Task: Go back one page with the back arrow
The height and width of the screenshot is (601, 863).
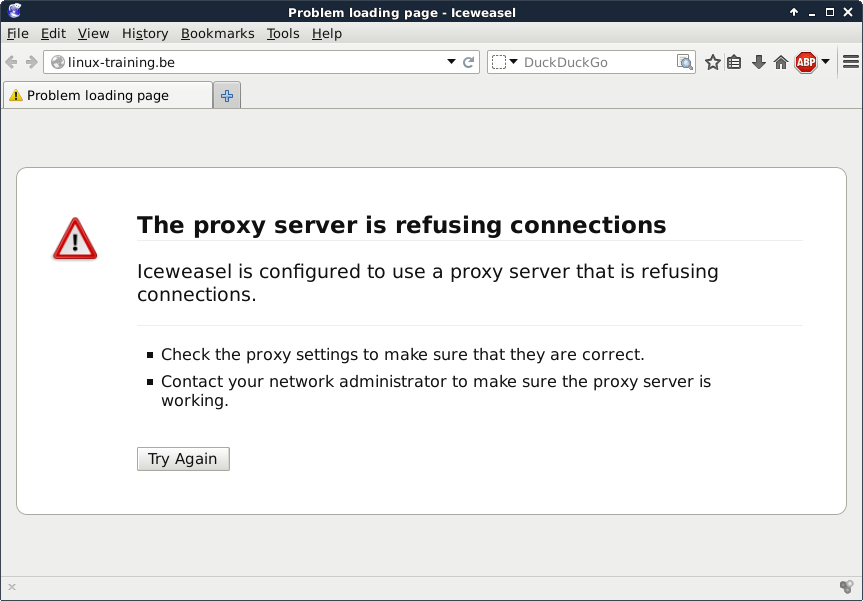Action: [11, 62]
